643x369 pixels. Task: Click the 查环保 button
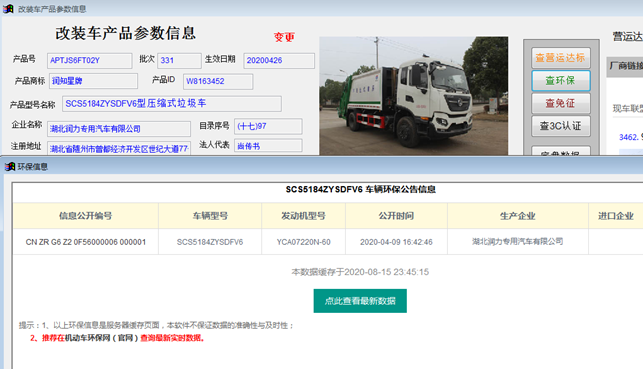(561, 80)
